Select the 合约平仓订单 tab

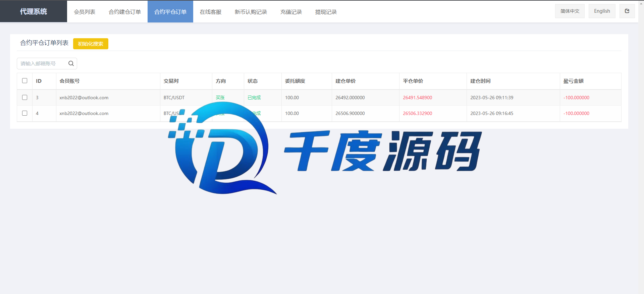pos(170,12)
